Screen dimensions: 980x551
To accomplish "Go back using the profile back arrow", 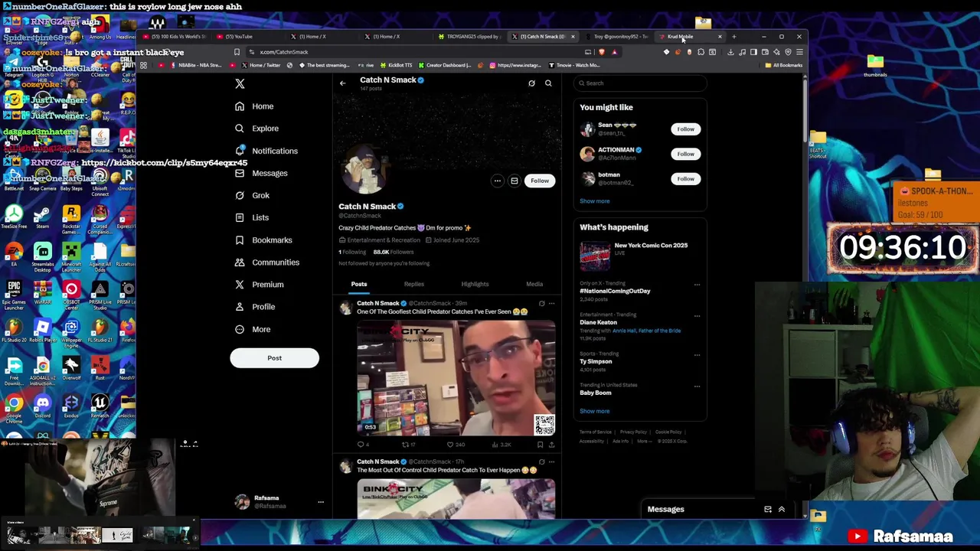I will point(342,83).
